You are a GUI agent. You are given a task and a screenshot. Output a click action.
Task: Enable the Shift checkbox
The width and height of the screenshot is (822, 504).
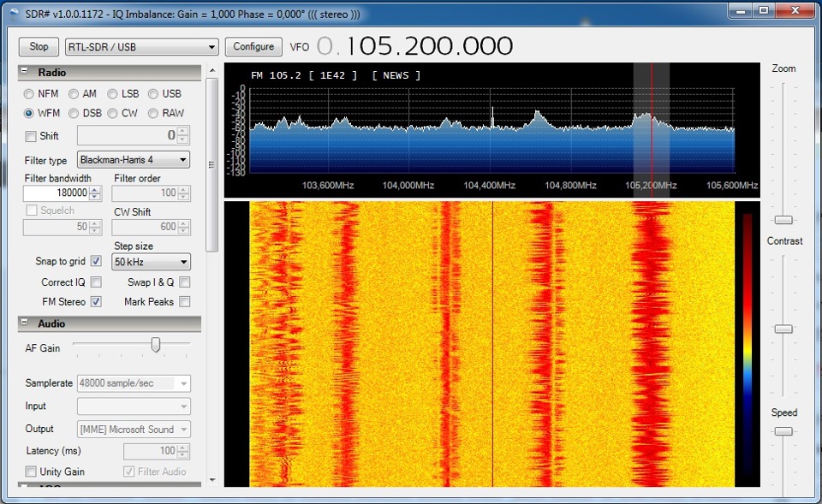(x=31, y=136)
